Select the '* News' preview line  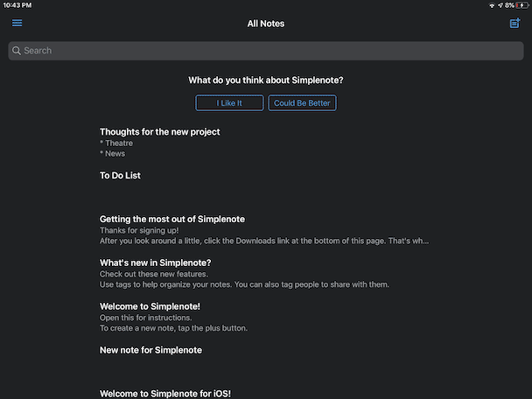112,154
